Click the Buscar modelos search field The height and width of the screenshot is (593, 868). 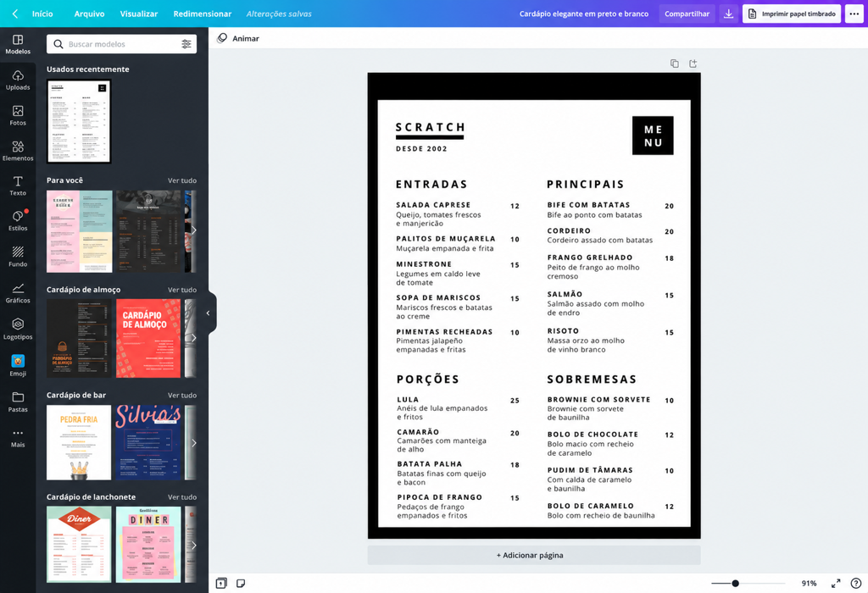point(122,44)
